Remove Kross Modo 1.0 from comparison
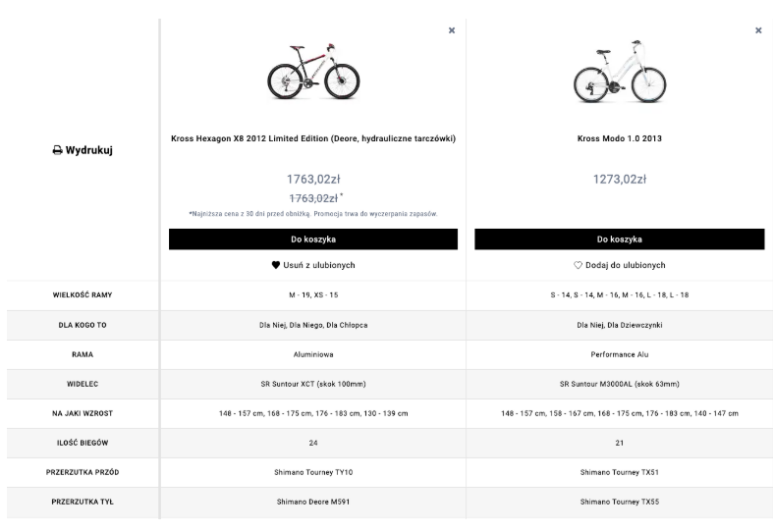The height and width of the screenshot is (532, 774). coord(758,30)
